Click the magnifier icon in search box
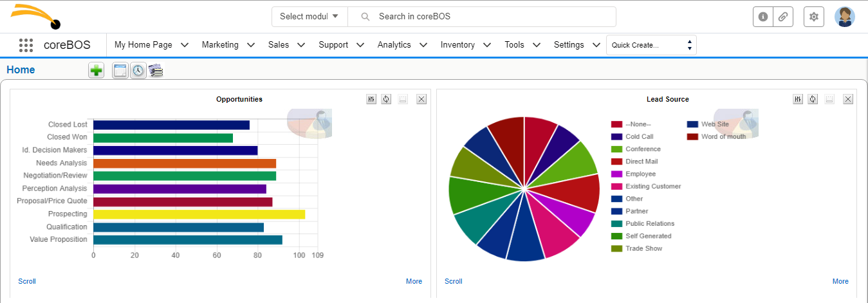This screenshot has height=303, width=868. pyautogui.click(x=365, y=17)
